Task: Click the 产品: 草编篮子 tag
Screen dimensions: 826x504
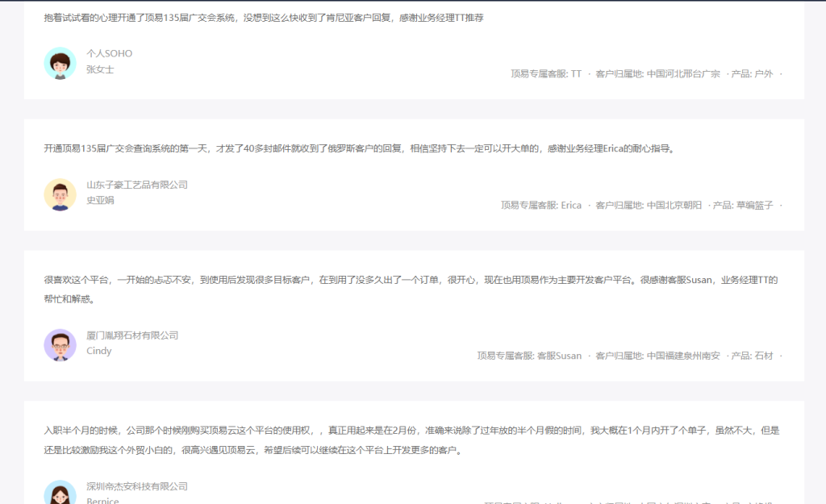Action: [743, 205]
